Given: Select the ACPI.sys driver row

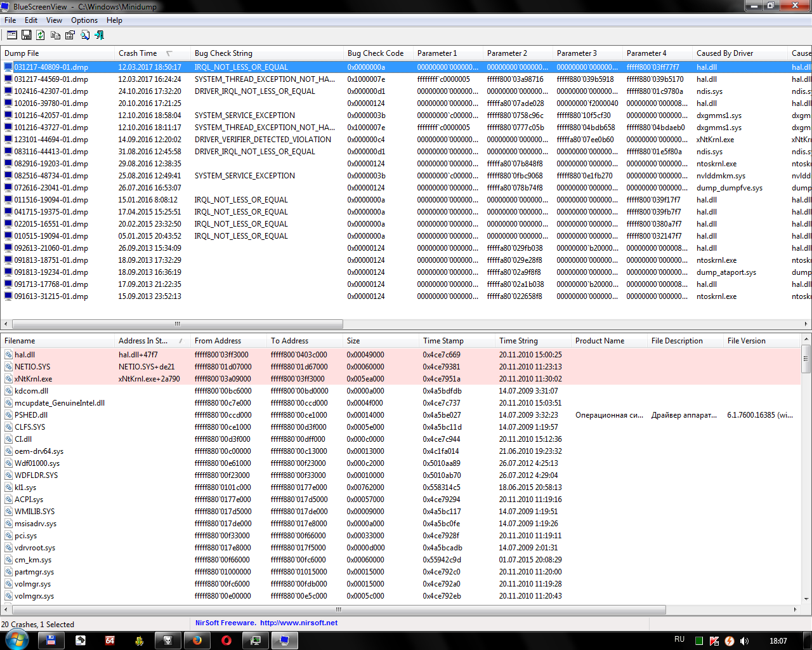Looking at the screenshot, I should coord(400,499).
